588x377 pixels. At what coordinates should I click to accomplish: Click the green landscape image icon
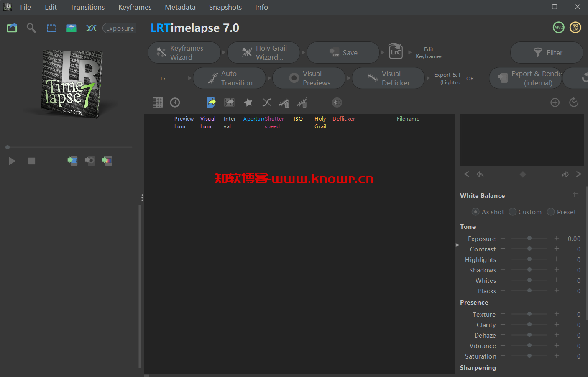[72, 28]
